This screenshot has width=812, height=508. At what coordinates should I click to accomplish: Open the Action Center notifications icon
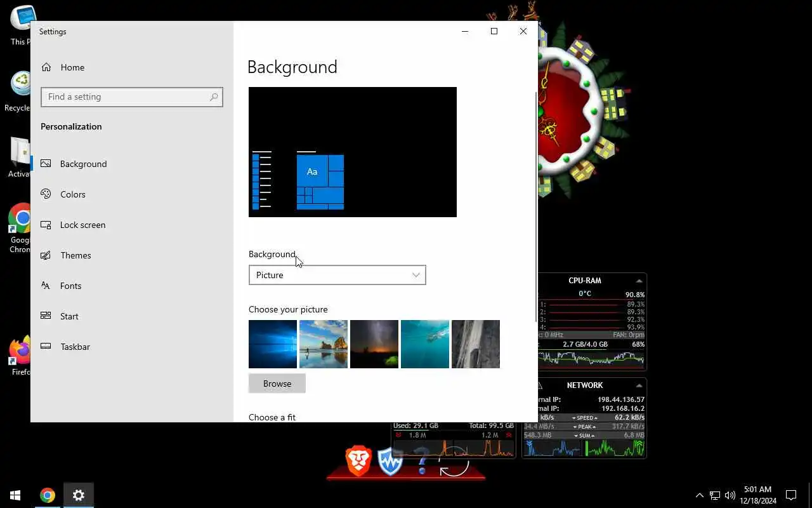pos(791,495)
